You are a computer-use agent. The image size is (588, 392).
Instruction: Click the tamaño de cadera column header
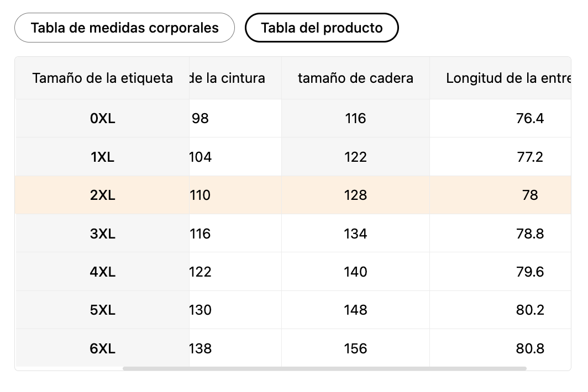click(x=355, y=78)
